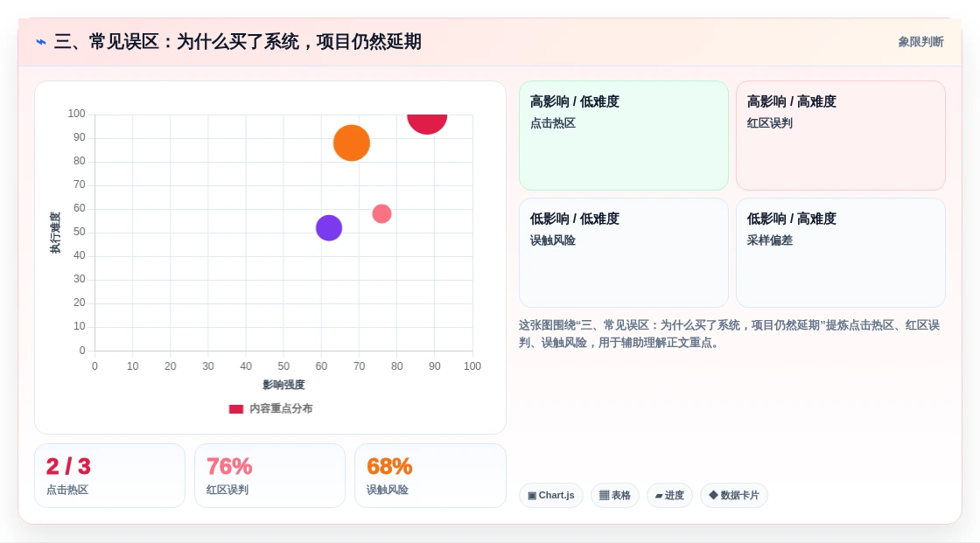Click the 68% 误触风险 stat card

pos(430,476)
